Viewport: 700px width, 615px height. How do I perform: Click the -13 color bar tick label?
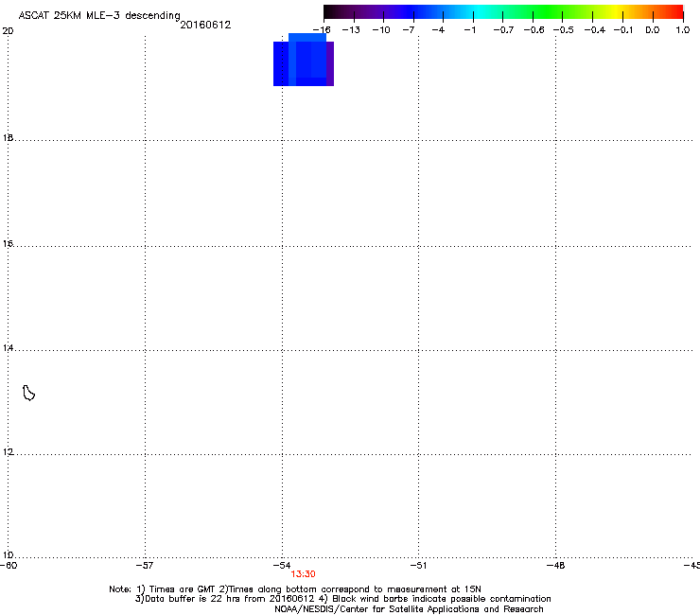[x=351, y=30]
